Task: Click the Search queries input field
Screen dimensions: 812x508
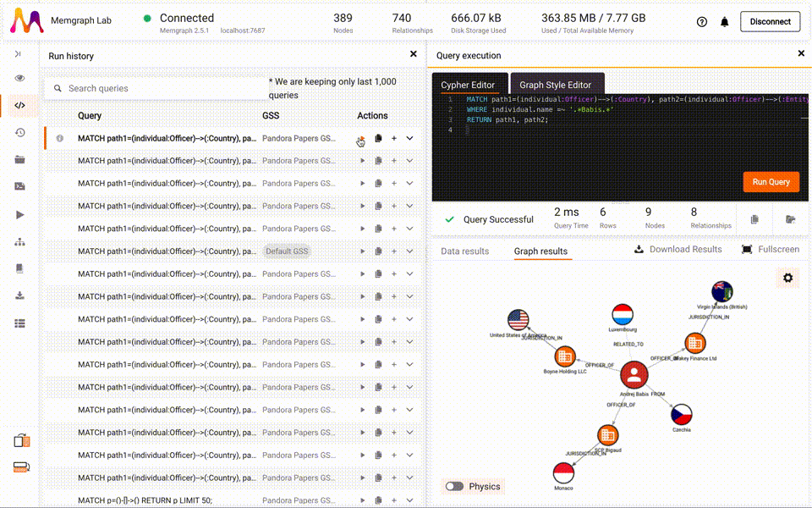Action: pyautogui.click(x=156, y=89)
